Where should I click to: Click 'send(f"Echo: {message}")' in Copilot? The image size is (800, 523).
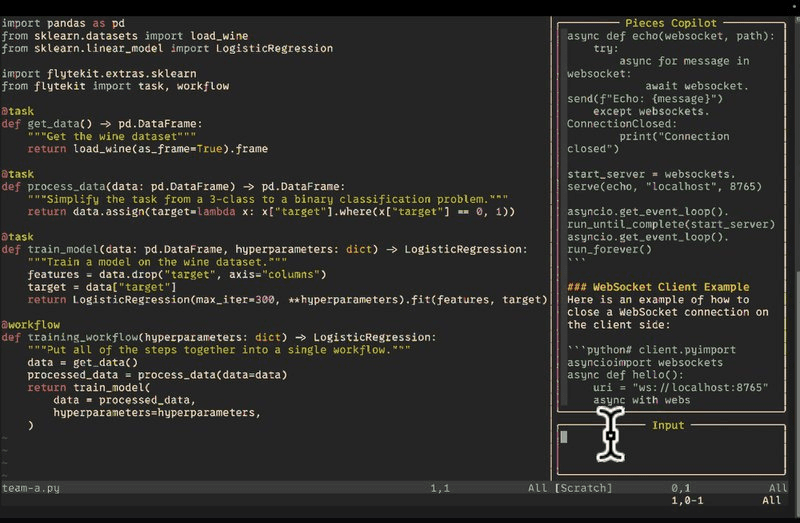tap(645, 98)
